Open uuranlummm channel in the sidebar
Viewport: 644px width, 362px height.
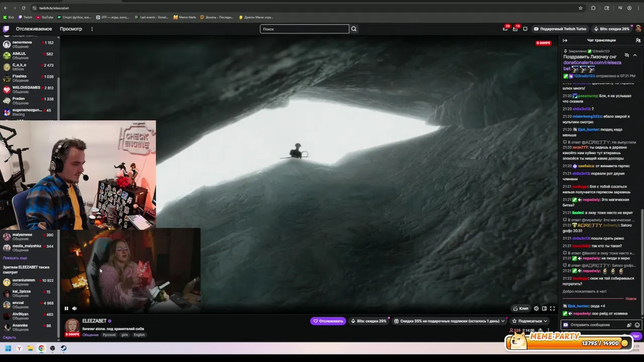[x=29, y=282]
